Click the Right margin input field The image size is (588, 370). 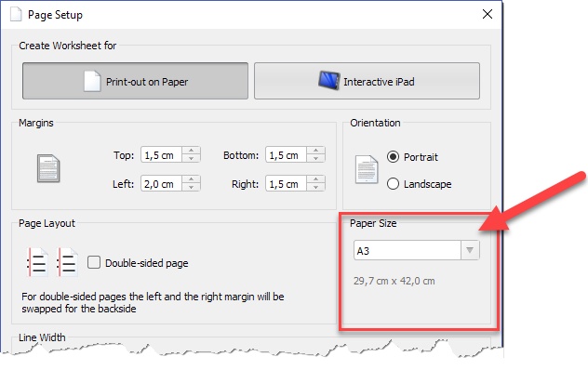click(x=287, y=183)
